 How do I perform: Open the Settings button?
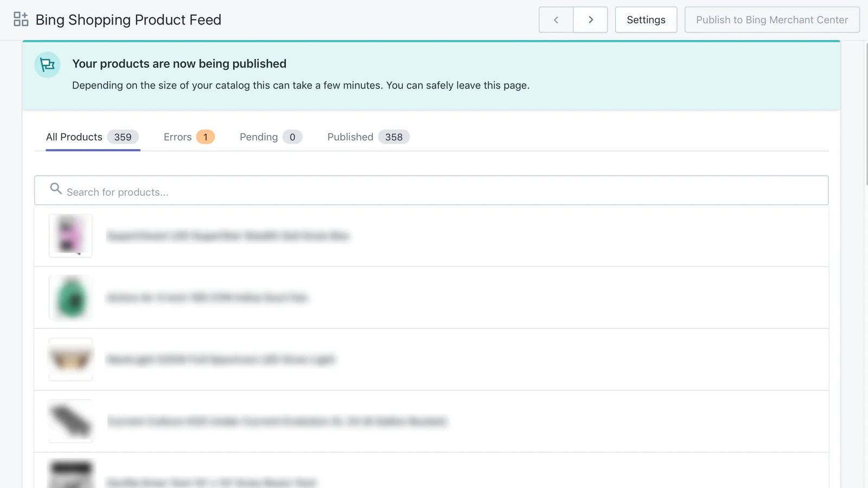pyautogui.click(x=646, y=20)
